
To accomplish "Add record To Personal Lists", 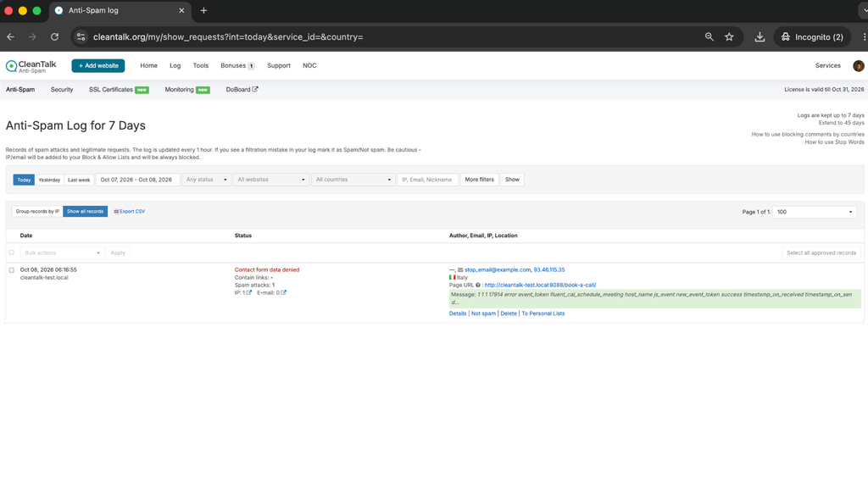I will [x=543, y=313].
